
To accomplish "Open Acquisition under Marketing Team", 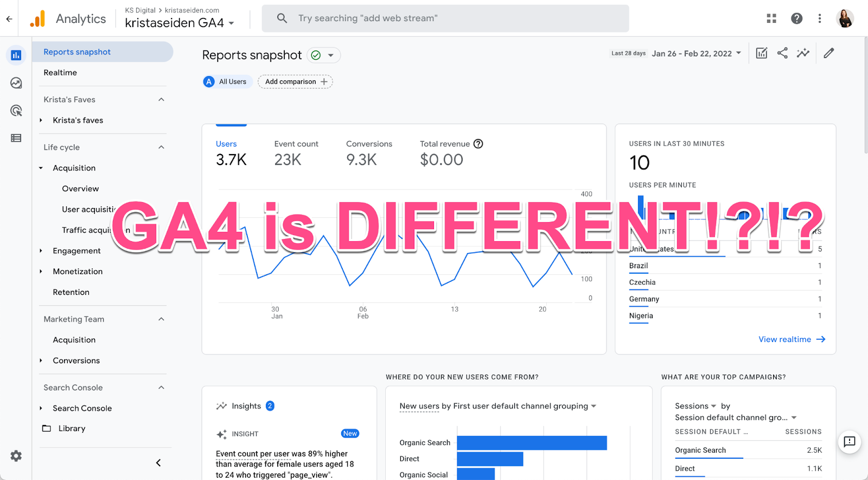I will pyautogui.click(x=74, y=339).
